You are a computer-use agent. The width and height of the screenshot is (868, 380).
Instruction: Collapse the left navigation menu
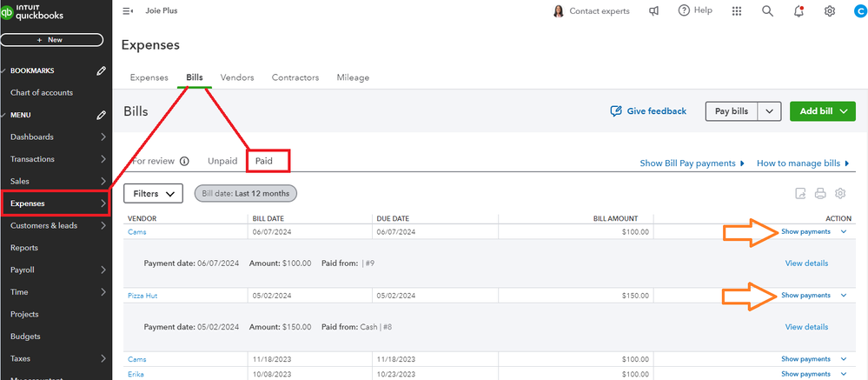click(x=128, y=11)
